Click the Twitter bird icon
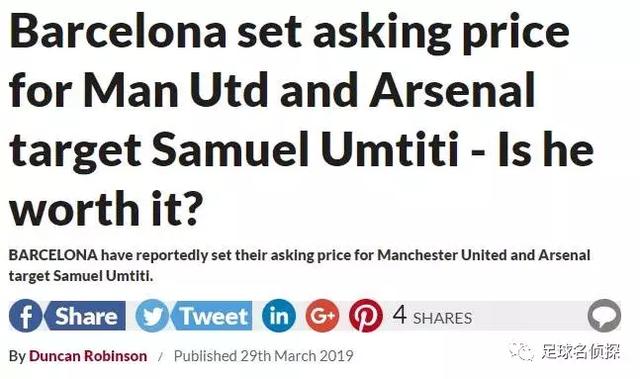The height and width of the screenshot is (379, 640). tap(152, 315)
